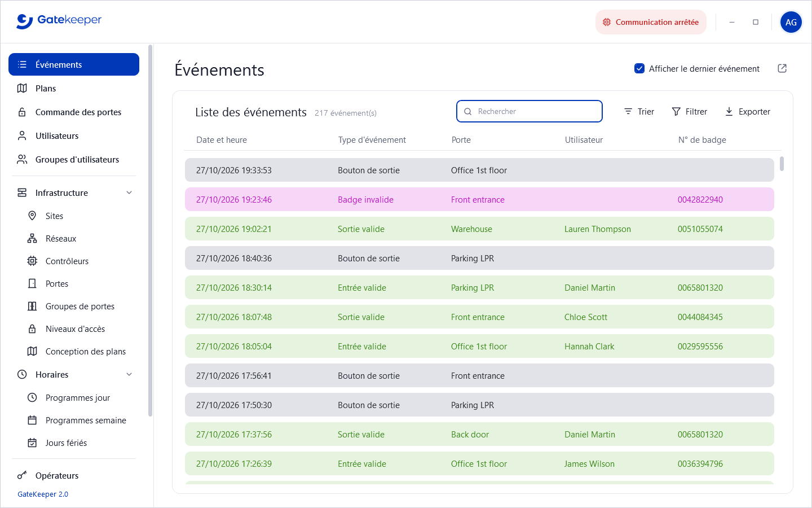
Task: Click the Commande des portes padlock icon
Action: [22, 112]
